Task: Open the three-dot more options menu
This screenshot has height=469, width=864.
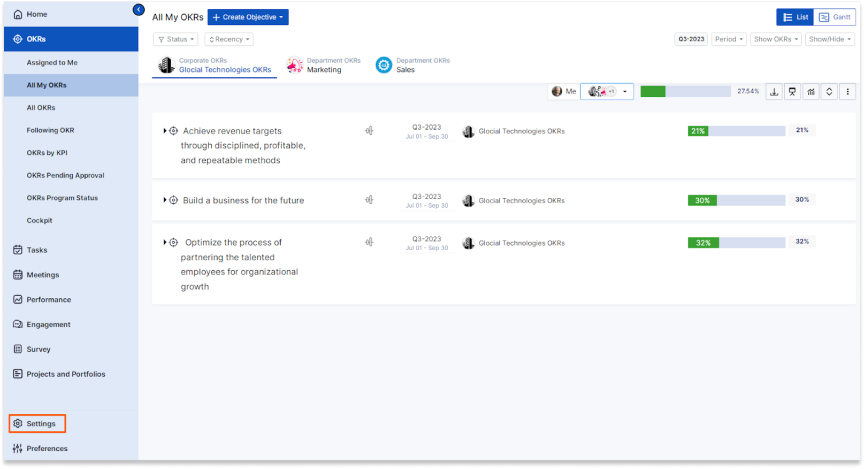Action: (x=847, y=92)
